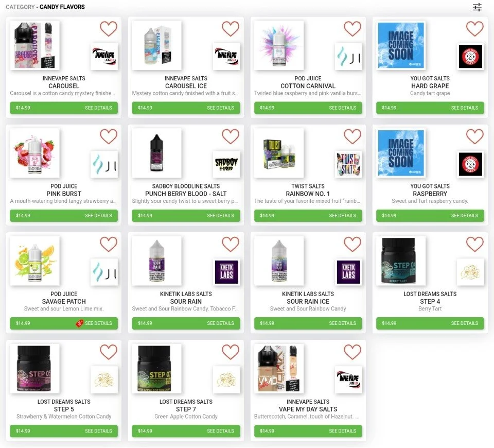The image size is (494, 448).
Task: Open the Step 5 product thumbnail
Action: point(34,369)
